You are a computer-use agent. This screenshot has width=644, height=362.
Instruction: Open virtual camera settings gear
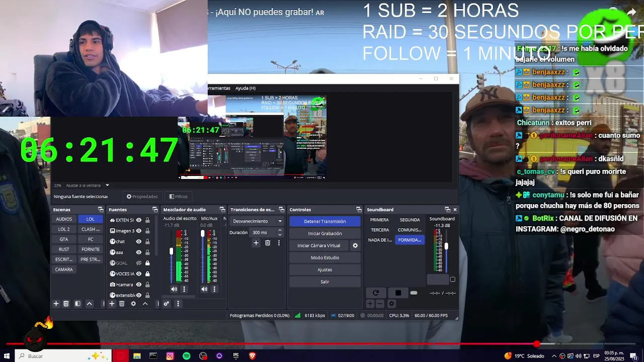355,245
